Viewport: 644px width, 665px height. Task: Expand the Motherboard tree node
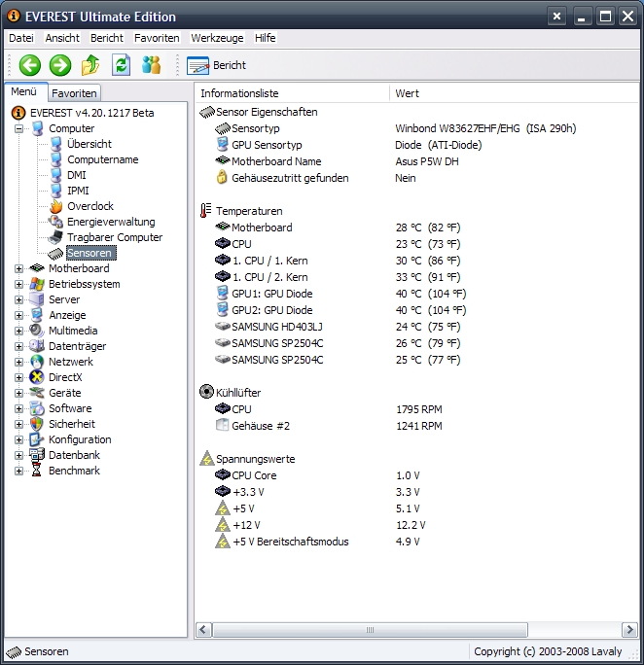click(x=18, y=268)
